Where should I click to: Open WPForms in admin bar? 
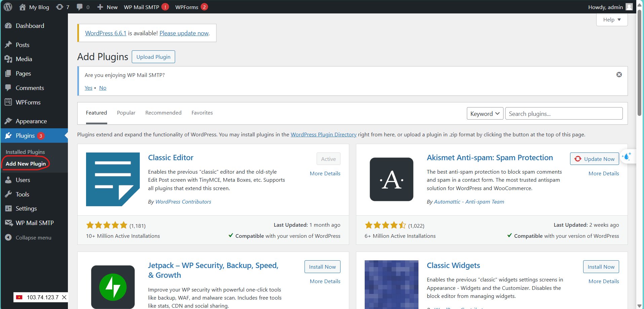192,7
